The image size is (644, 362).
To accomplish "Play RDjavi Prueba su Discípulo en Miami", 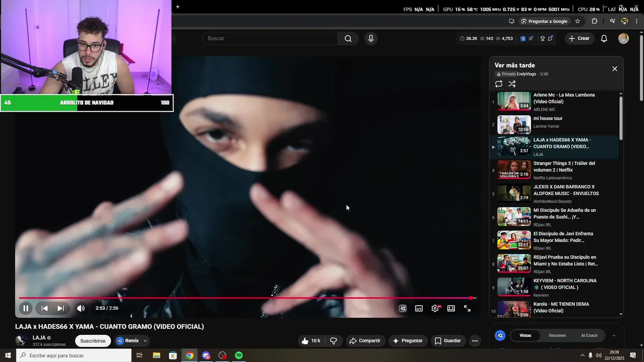I will click(x=553, y=264).
